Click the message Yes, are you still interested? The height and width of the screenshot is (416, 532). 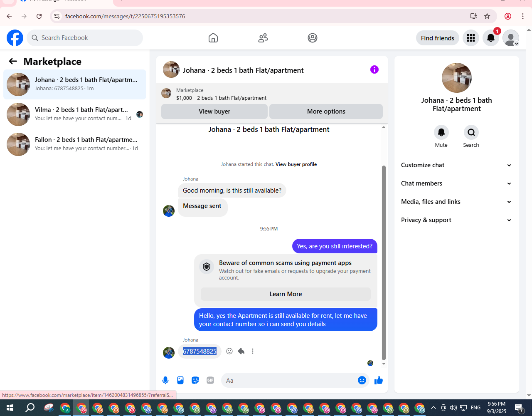click(335, 246)
